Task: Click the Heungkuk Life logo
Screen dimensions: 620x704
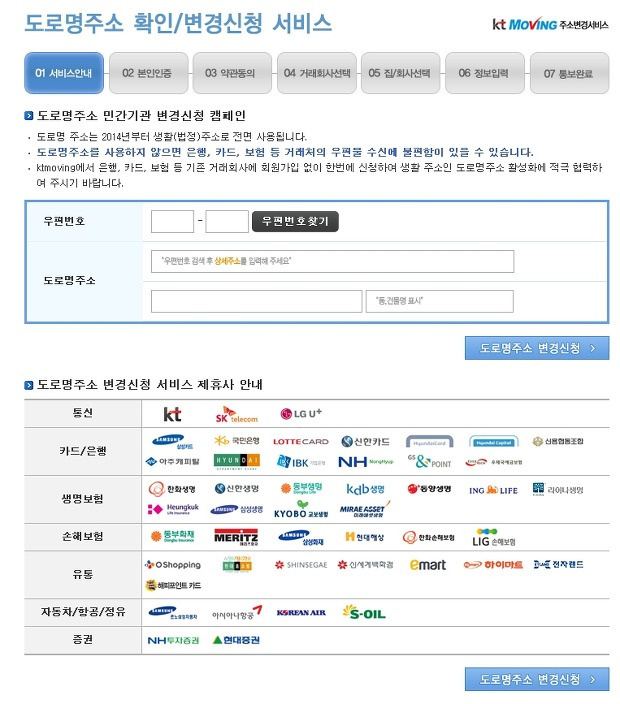Action: [x=173, y=509]
